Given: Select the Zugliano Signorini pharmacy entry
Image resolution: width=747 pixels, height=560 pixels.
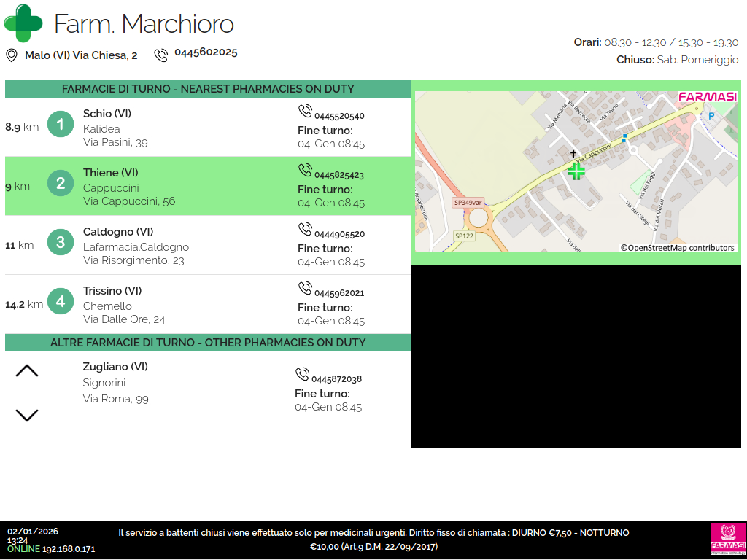Looking at the screenshot, I should 116,383.
